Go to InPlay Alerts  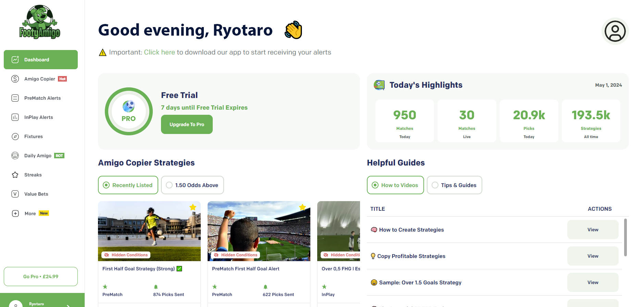[x=41, y=117]
